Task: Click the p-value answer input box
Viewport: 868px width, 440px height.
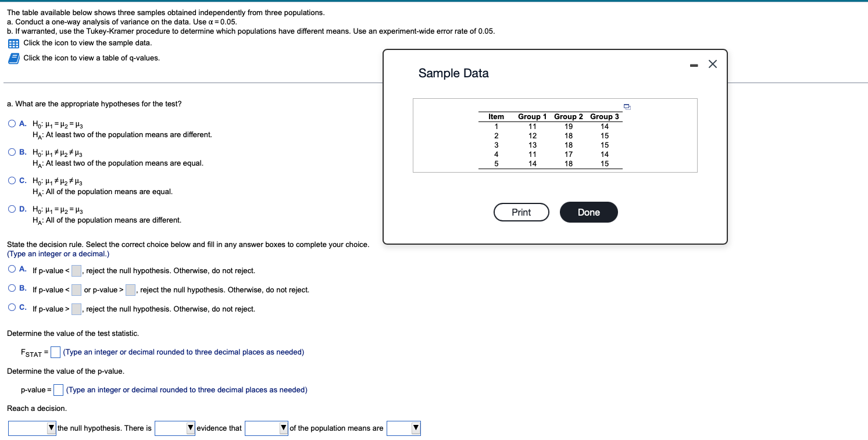Action: pyautogui.click(x=58, y=389)
